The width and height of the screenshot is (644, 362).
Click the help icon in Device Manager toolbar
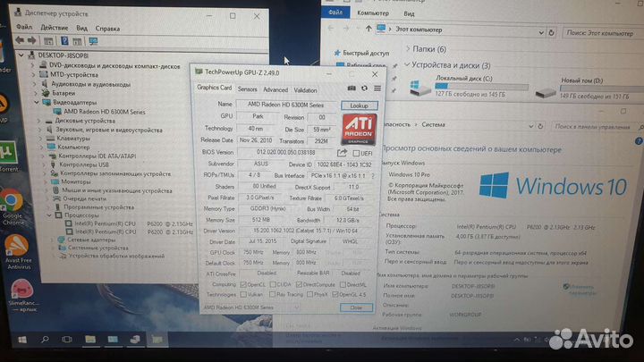tap(64, 40)
